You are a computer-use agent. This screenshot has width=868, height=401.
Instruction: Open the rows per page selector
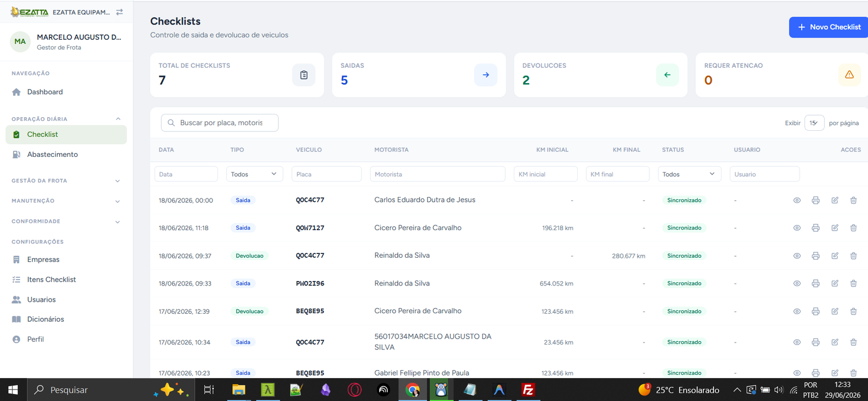[x=814, y=123]
